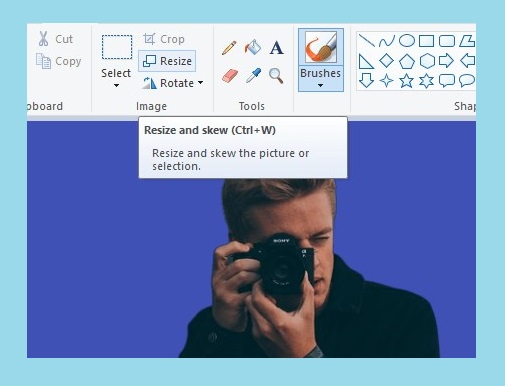Choose the five-point star shape
This screenshot has height=386, width=505.
point(407,81)
